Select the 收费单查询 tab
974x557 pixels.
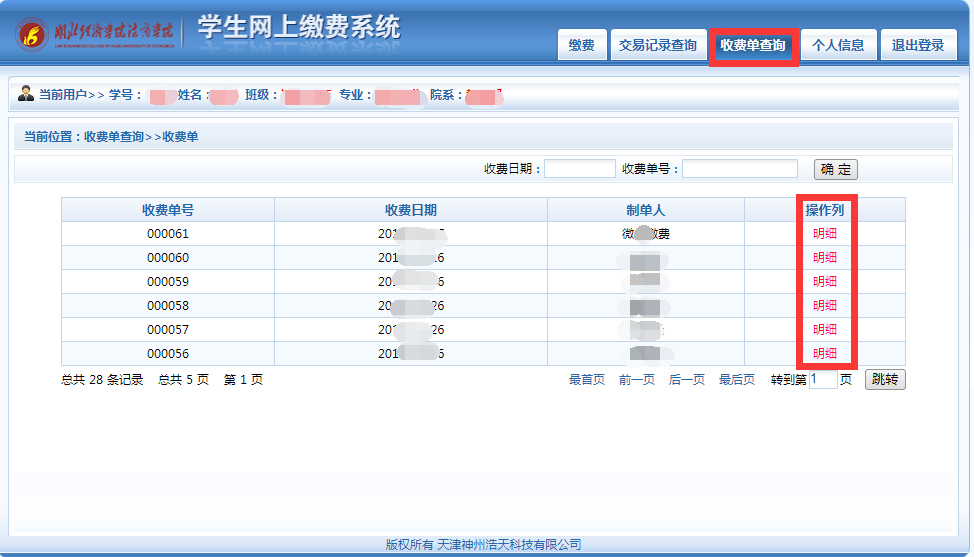(753, 45)
